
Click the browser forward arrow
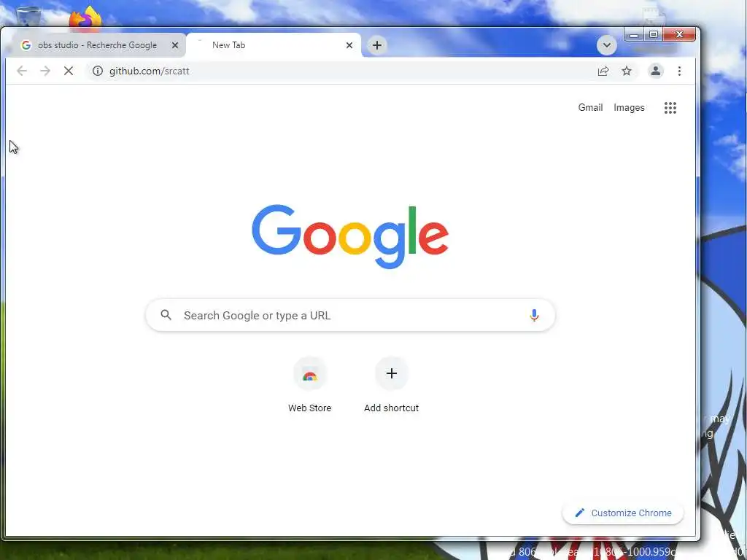tap(45, 71)
